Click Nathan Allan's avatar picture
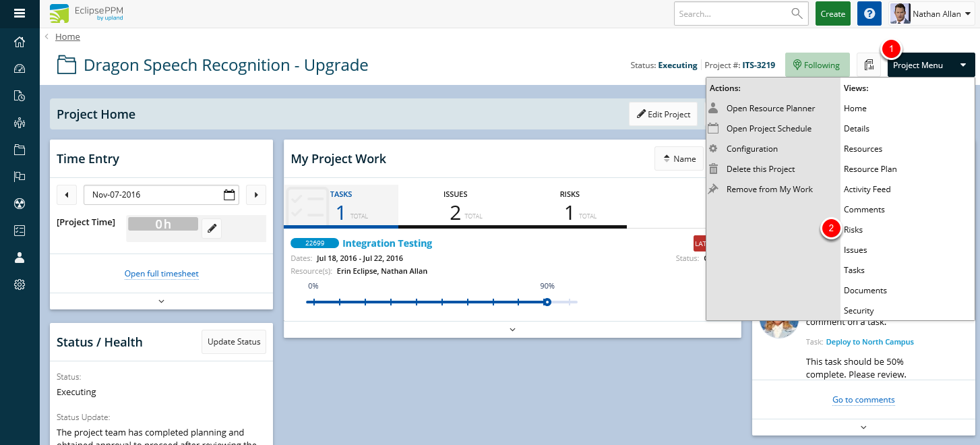Screen dimensions: 980x445 (900, 13)
